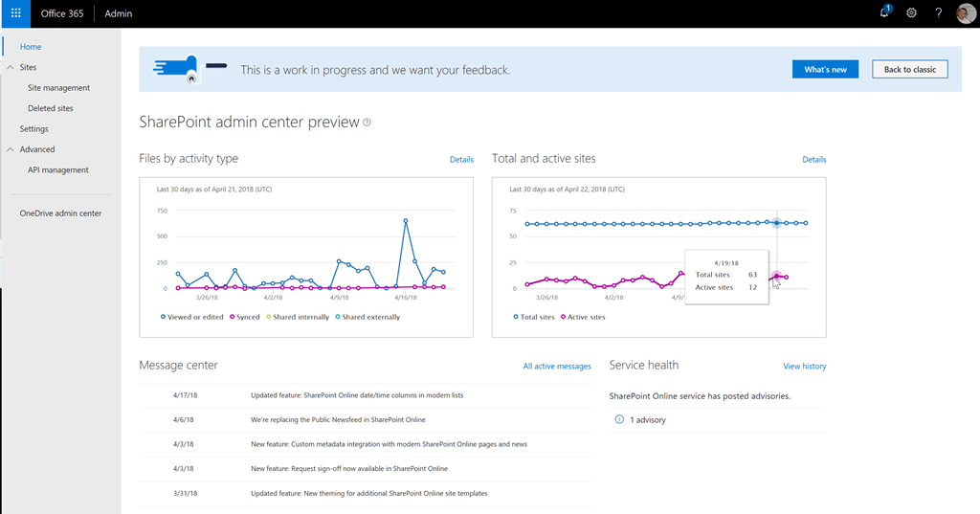
Task: Click the Advanced label in the sidebar
Action: [37, 149]
